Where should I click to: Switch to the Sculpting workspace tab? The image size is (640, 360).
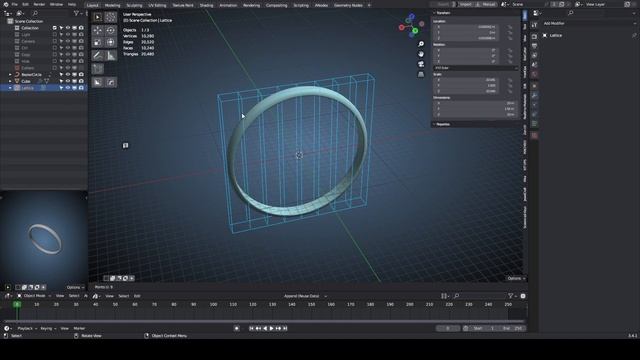[x=134, y=5]
